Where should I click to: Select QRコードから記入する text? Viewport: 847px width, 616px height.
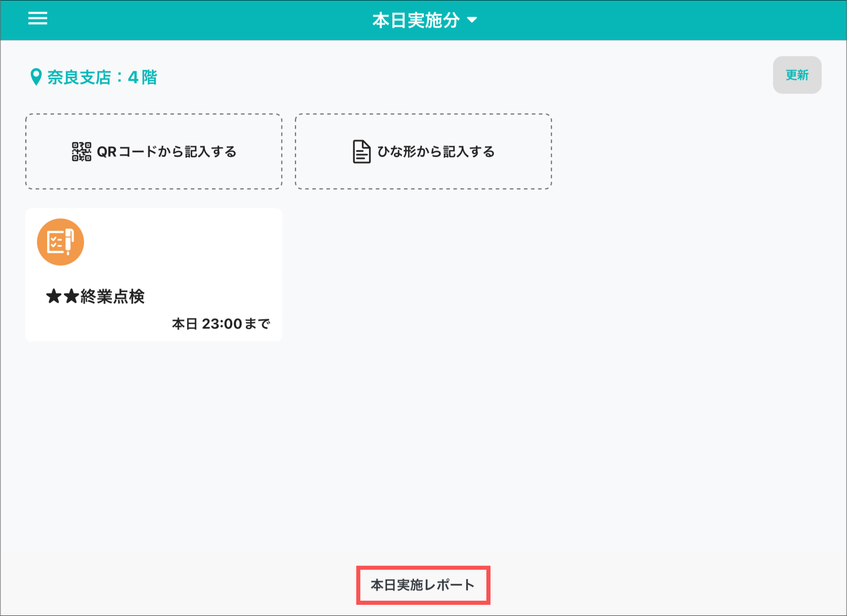pos(166,152)
